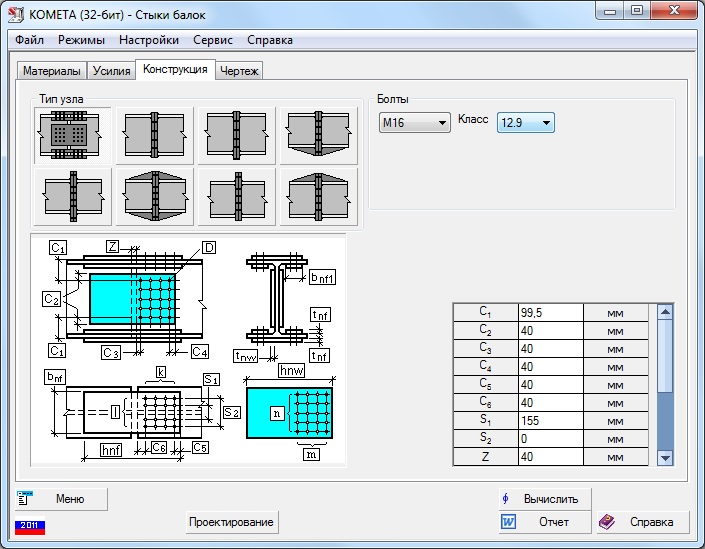705x549 pixels.
Task: Select the bottom-right joint with top haunch
Action: (318, 197)
